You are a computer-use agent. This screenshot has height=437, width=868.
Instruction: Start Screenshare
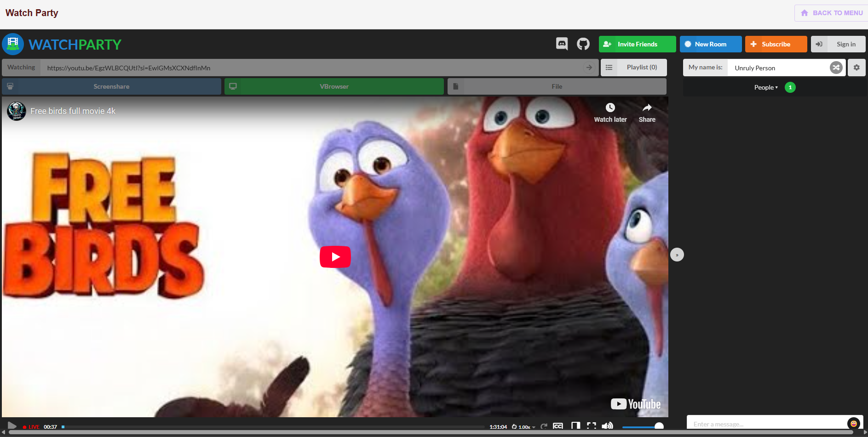point(111,86)
